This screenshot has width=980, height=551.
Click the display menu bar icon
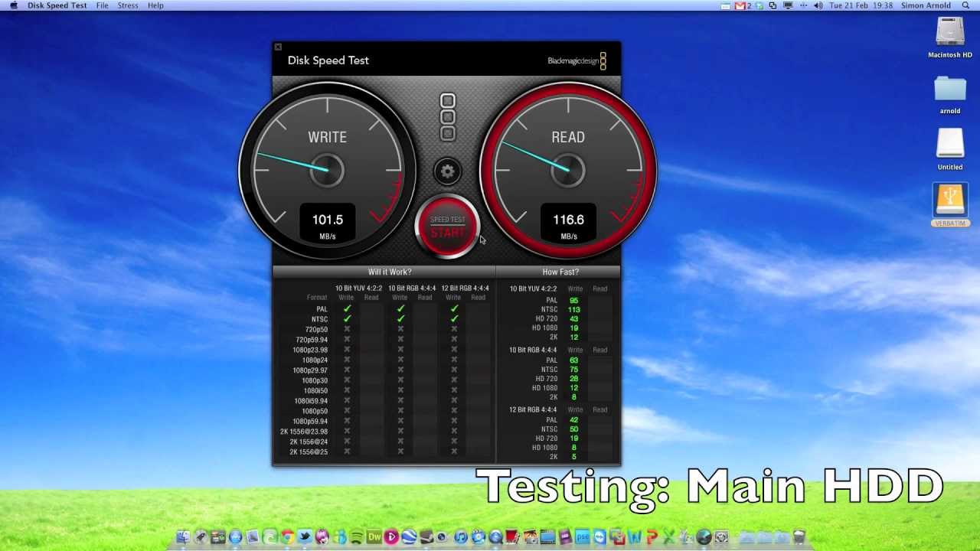pyautogui.click(x=788, y=5)
